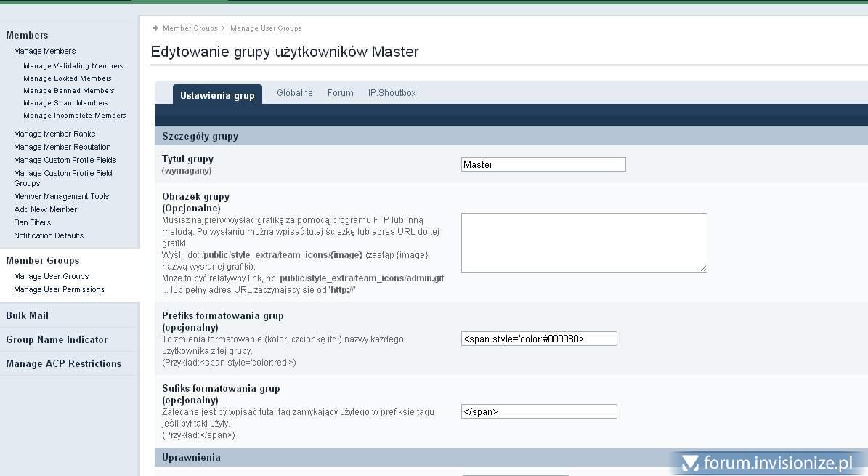868x476 pixels.
Task: Click the Tytuł grupy input field
Action: 543,165
